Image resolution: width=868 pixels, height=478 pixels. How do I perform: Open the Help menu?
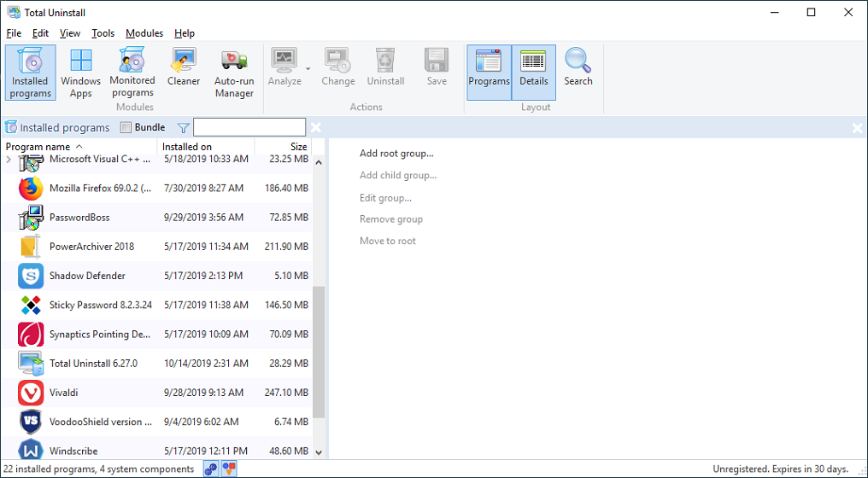(185, 33)
